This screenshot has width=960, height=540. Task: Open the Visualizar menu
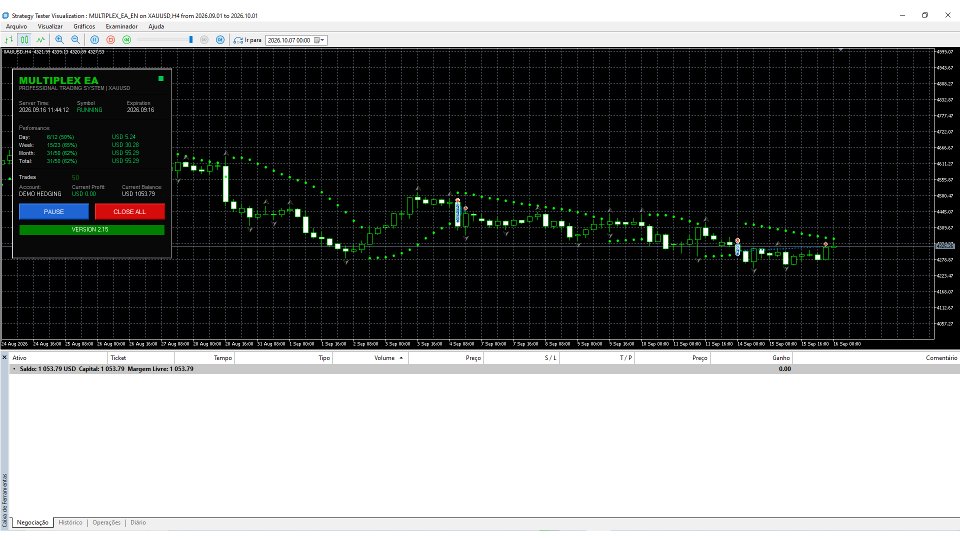point(50,26)
